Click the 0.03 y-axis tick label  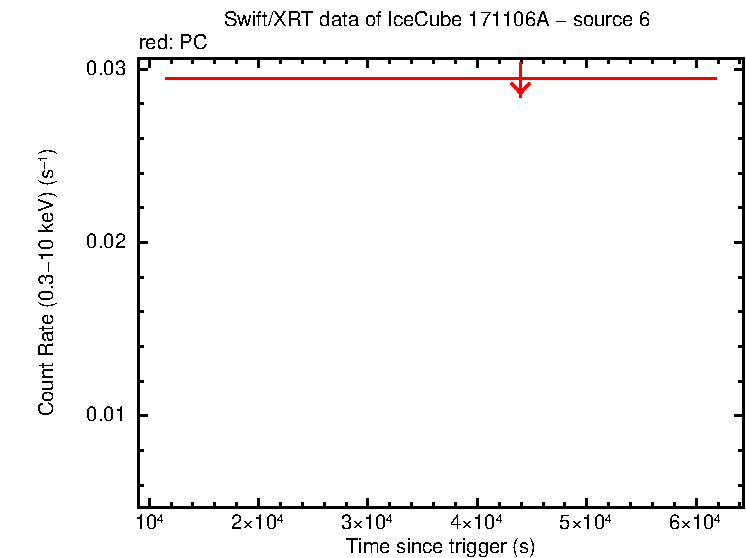click(x=106, y=69)
